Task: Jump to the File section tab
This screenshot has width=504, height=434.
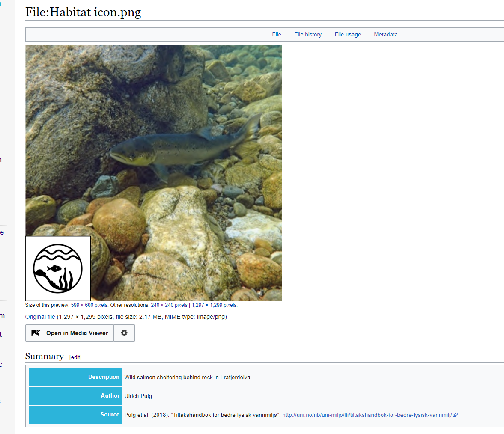Action: [277, 34]
